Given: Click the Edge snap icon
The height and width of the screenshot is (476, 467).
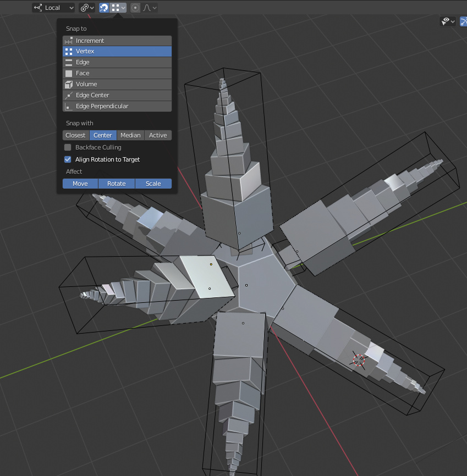Looking at the screenshot, I should tap(69, 62).
